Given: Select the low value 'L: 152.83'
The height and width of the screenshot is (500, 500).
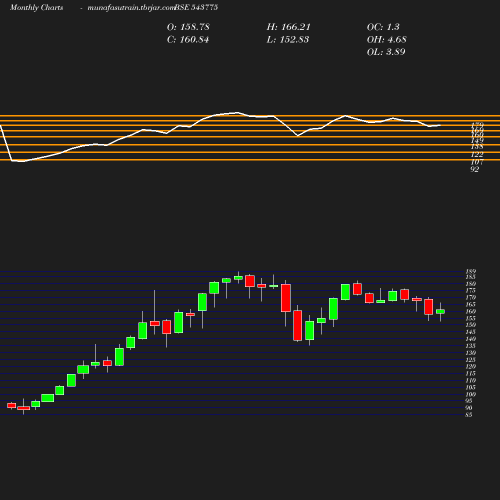Looking at the screenshot, I should point(288,40).
